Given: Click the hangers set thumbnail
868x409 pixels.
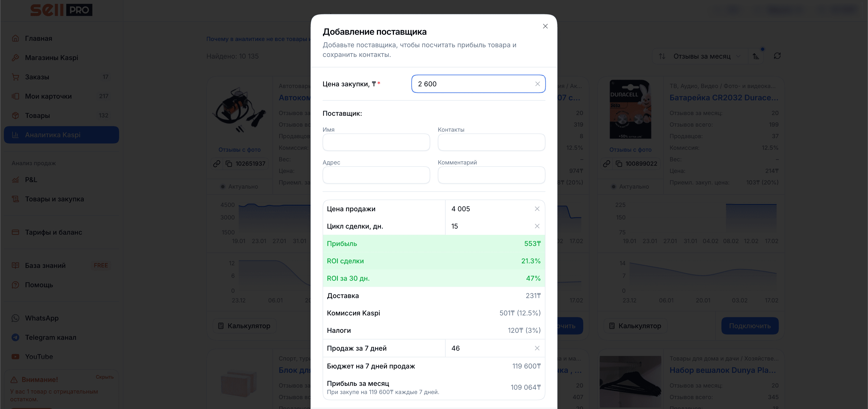Looking at the screenshot, I should (x=631, y=381).
